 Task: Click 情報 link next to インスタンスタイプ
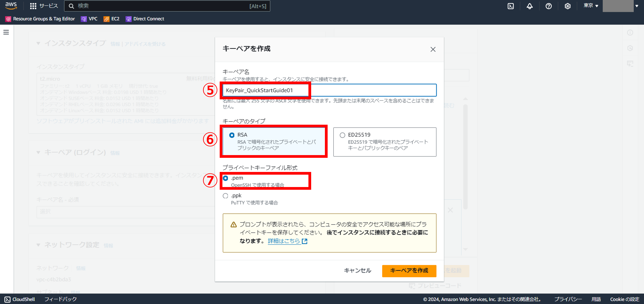point(115,44)
